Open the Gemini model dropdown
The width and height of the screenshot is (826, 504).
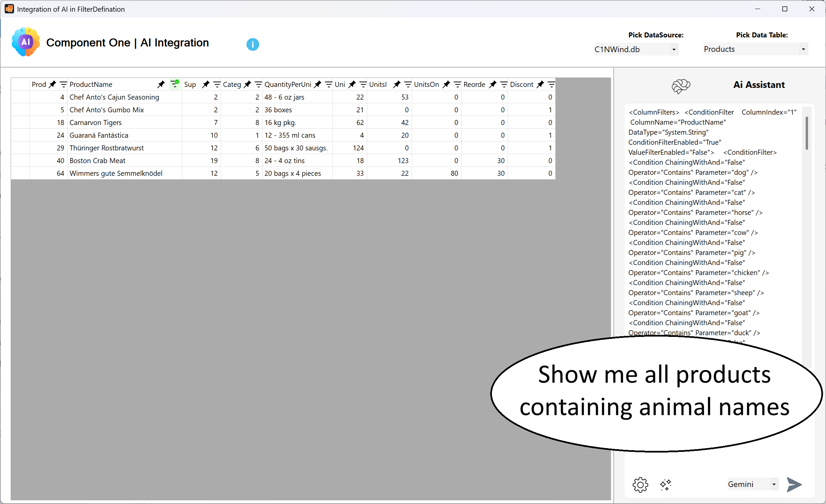tap(774, 484)
